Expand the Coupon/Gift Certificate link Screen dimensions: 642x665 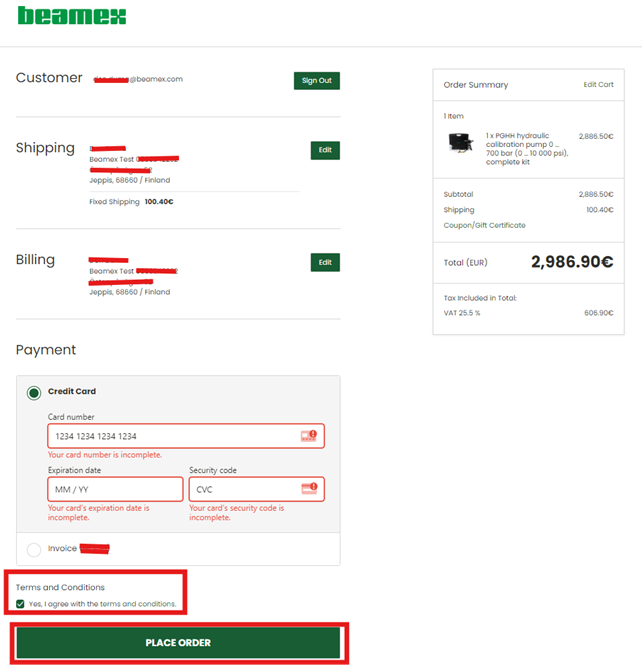pyautogui.click(x=484, y=225)
